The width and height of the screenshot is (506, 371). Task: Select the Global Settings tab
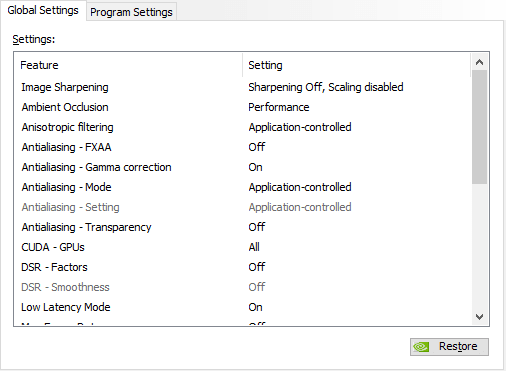(x=43, y=10)
